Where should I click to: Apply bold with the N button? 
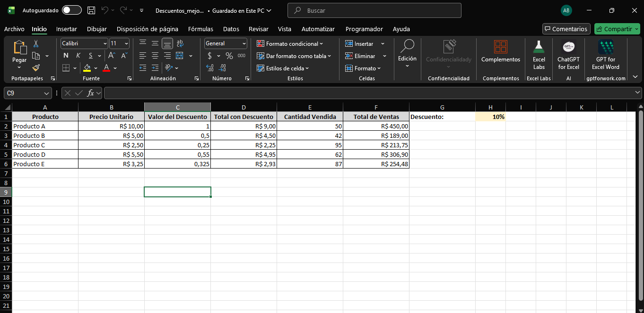[66, 56]
